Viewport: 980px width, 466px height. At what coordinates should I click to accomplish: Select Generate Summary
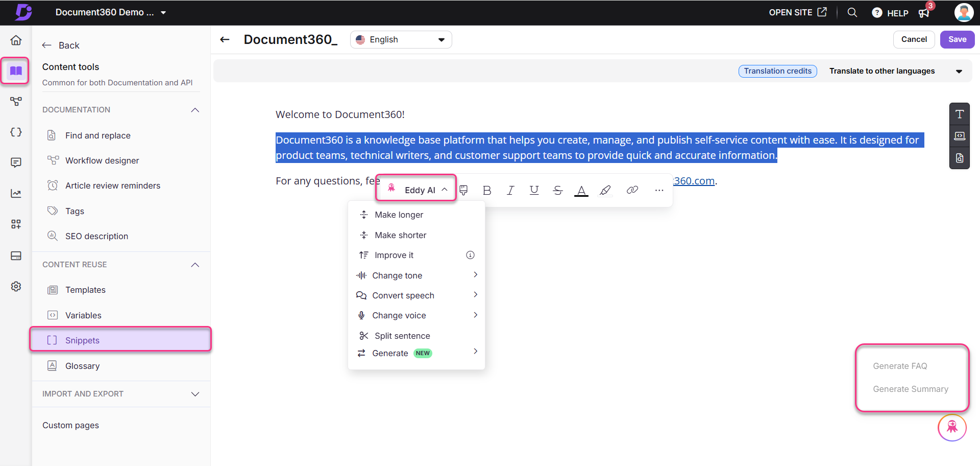911,389
